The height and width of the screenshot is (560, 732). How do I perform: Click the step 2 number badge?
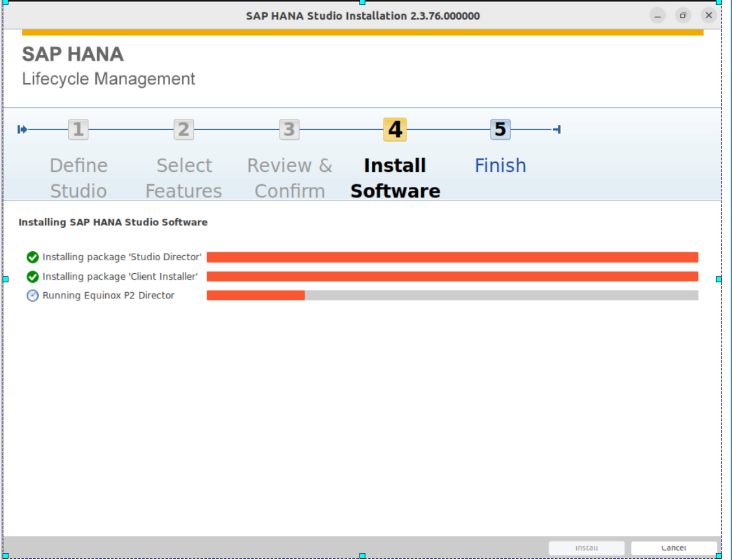(184, 129)
